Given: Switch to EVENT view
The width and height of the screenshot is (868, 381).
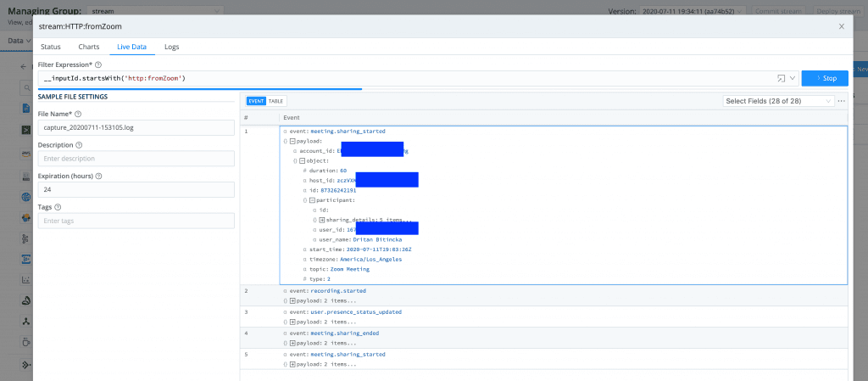Looking at the screenshot, I should (x=256, y=101).
